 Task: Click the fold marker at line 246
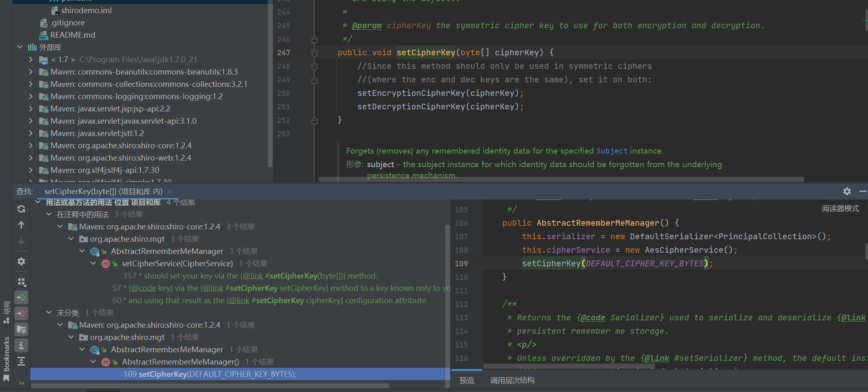[x=315, y=39]
